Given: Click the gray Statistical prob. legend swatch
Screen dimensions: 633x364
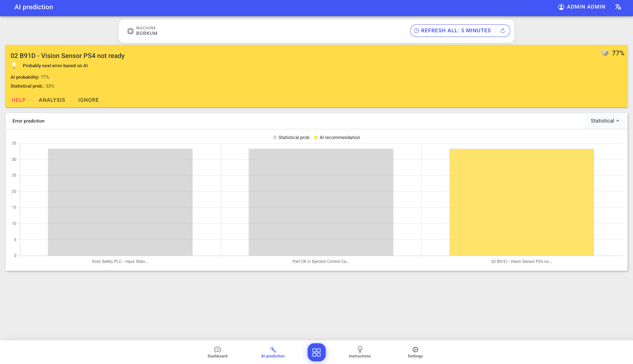Looking at the screenshot, I should 275,138.
